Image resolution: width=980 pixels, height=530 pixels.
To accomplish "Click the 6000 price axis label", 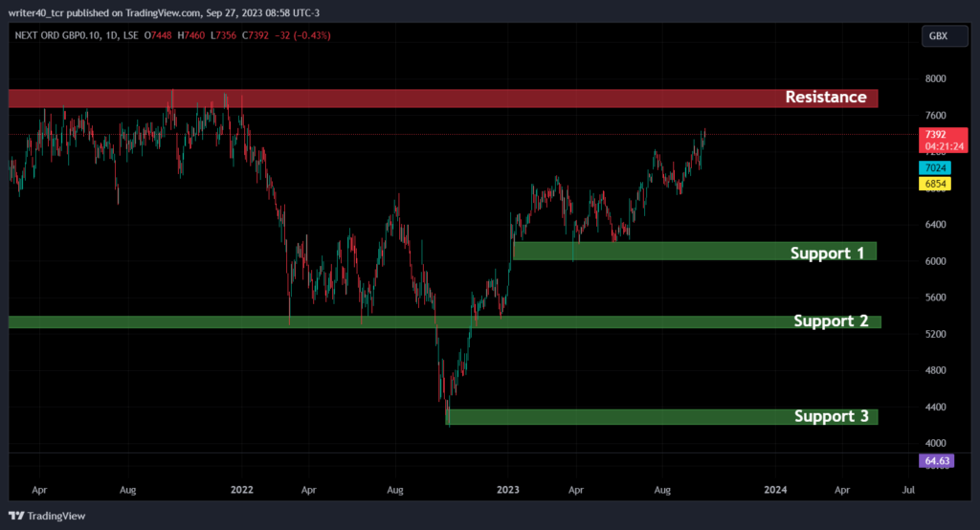I will point(936,261).
